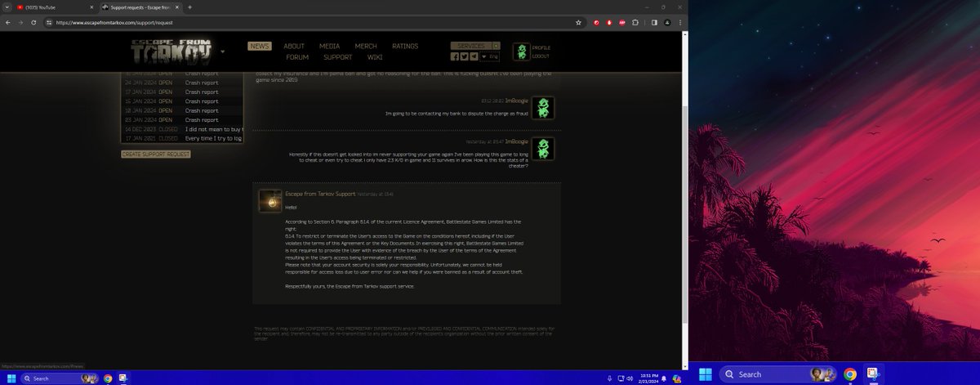Screen dimensions: 980x385
Task: Click the SERVICES button
Action: [470, 46]
